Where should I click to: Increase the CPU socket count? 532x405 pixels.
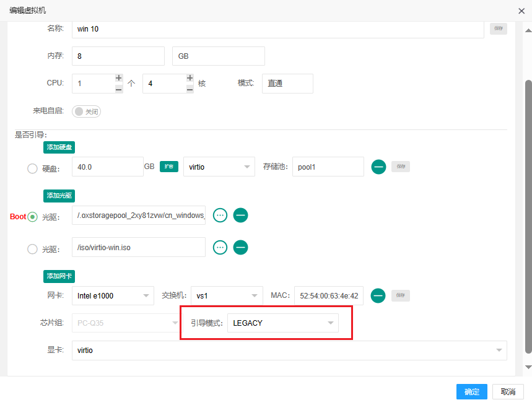[x=119, y=78]
